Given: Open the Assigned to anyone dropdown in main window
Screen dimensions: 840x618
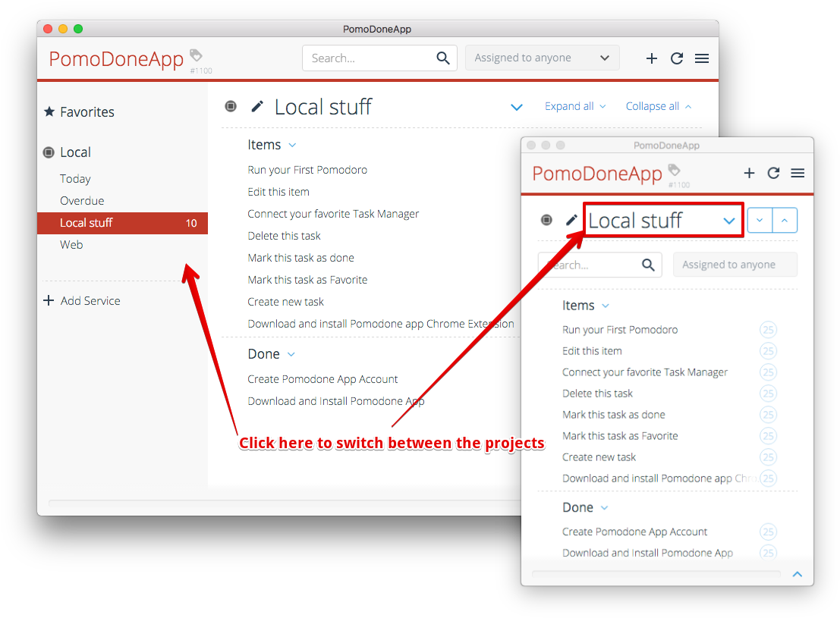Looking at the screenshot, I should click(542, 58).
